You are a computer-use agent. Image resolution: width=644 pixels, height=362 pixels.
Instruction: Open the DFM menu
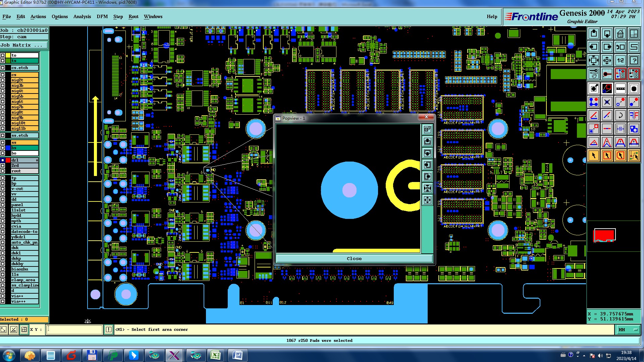pyautogui.click(x=102, y=16)
